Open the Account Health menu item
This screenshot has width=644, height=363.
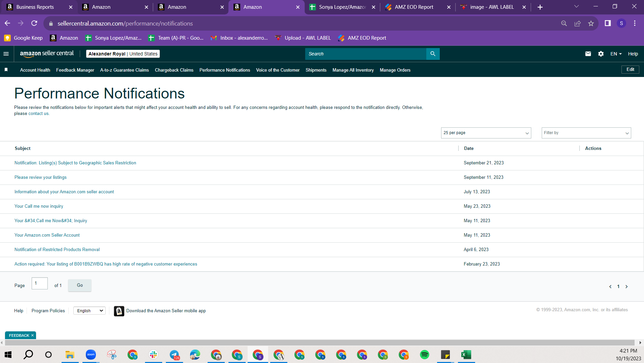click(35, 70)
